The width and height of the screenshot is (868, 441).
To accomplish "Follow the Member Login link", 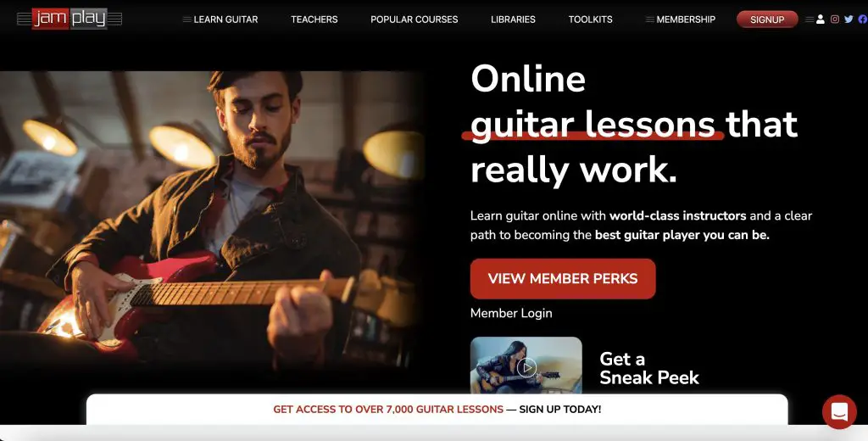I will 511,313.
